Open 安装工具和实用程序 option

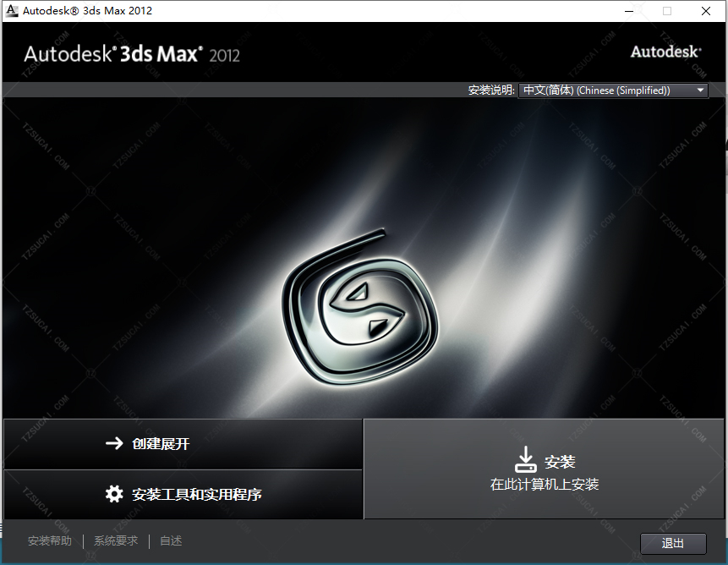183,494
